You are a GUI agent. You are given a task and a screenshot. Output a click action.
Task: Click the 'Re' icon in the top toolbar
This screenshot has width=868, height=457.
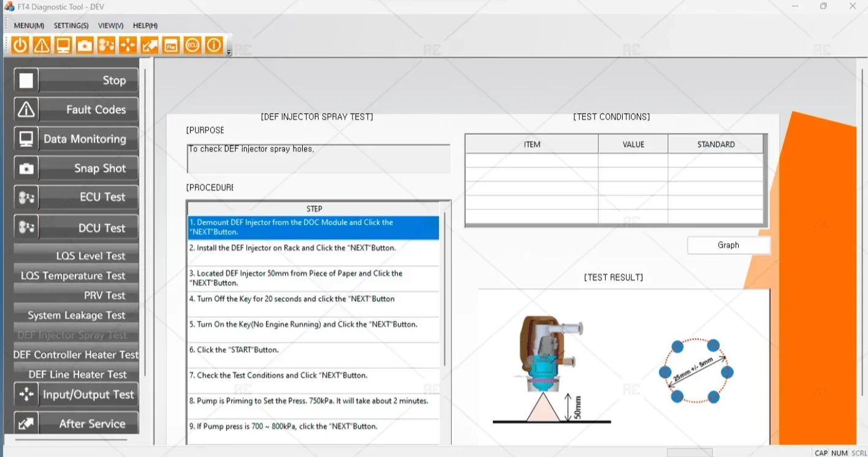coord(171,45)
